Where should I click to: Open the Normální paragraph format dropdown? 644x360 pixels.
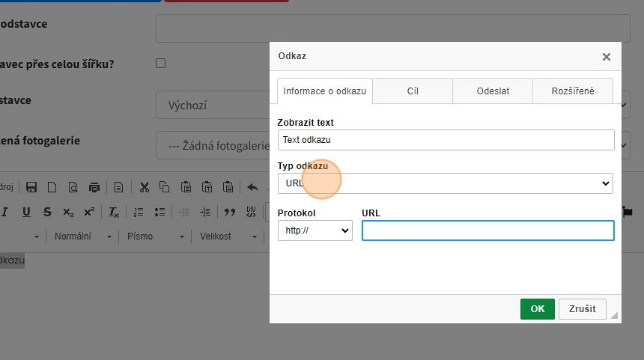pyautogui.click(x=82, y=237)
